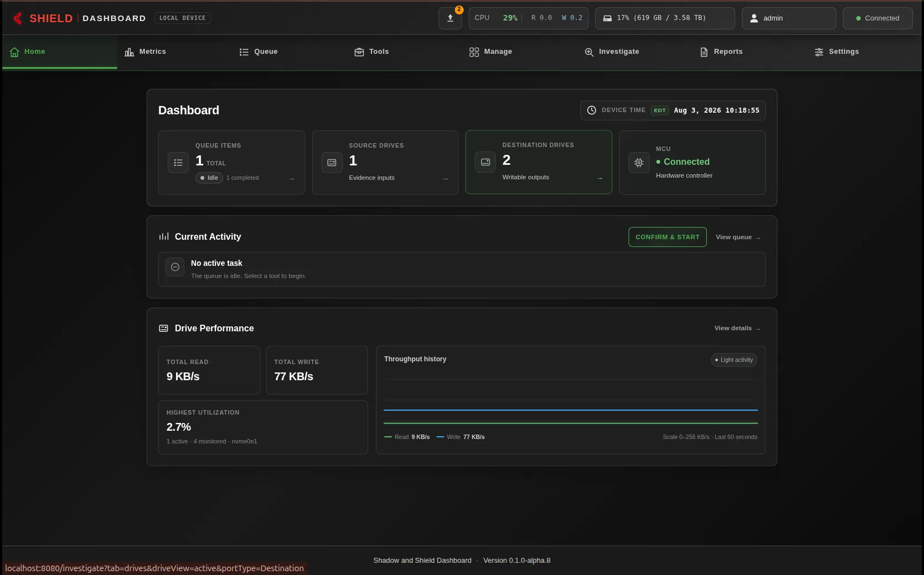The width and height of the screenshot is (924, 575).
Task: Click the Aug 3, 2026 10:18:55 timestamp
Action: point(716,110)
